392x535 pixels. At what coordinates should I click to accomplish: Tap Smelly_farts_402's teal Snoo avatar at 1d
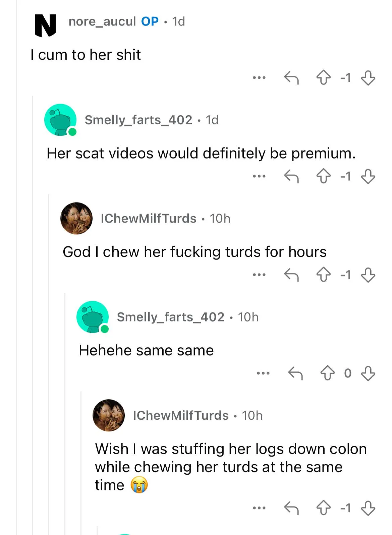60,120
